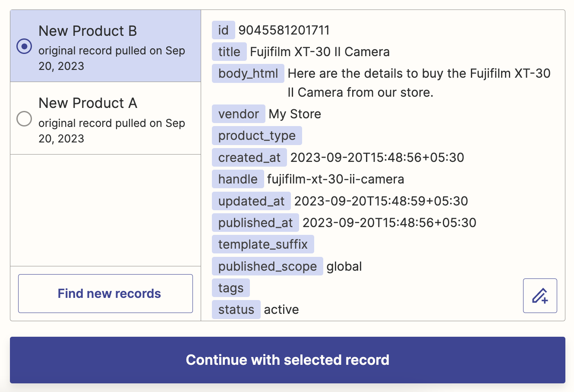574x392 pixels.
Task: Click Find new records button
Action: [x=105, y=294]
